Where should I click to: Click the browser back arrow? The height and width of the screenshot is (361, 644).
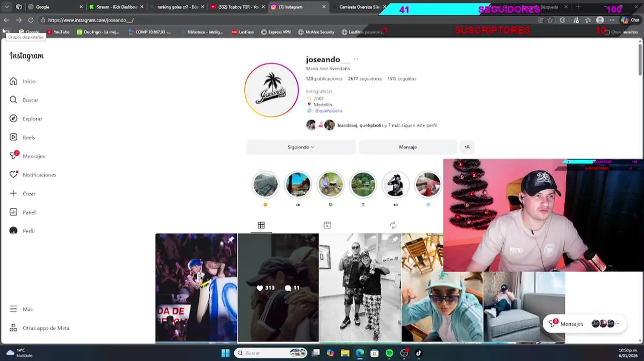(x=7, y=20)
